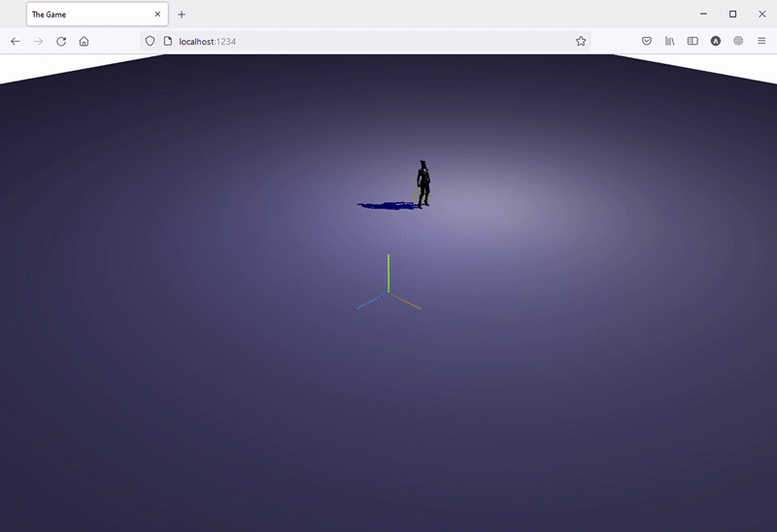Open the browser home page
Screen dimensions: 777x532
(x=84, y=42)
